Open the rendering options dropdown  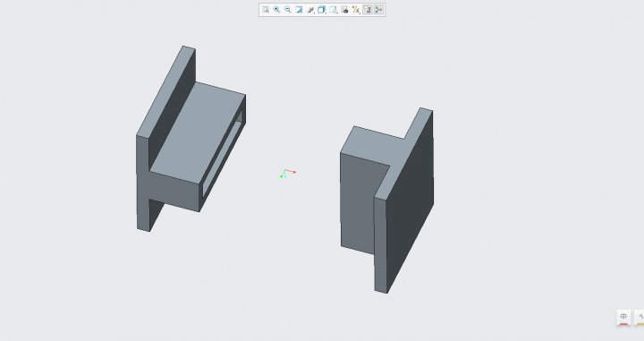pyautogui.click(x=310, y=10)
